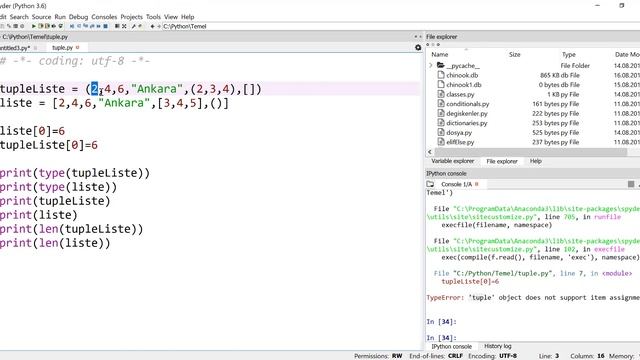Sort files by the Size column header
The image size is (640, 360).
point(514,54)
